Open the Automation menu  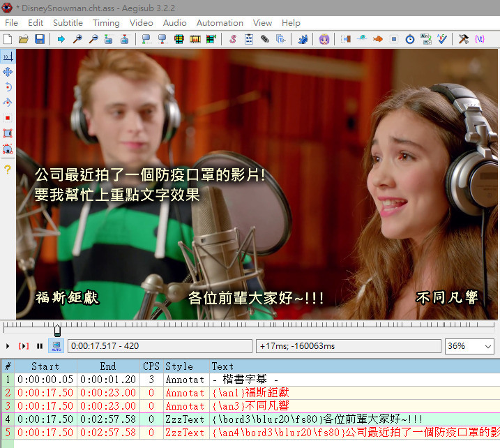(x=220, y=23)
